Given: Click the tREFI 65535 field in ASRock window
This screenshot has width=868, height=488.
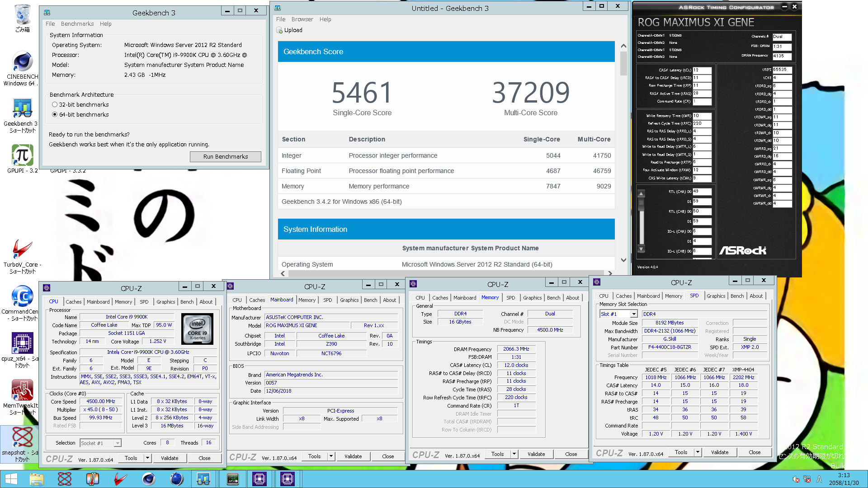Looking at the screenshot, I should (x=782, y=70).
